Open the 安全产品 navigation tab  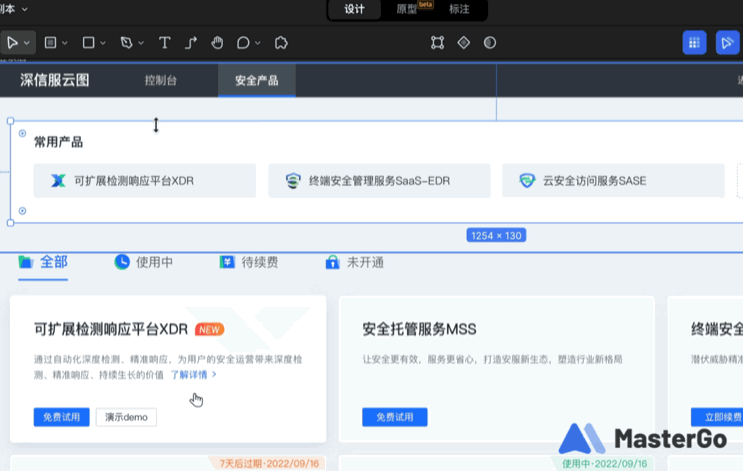point(257,81)
